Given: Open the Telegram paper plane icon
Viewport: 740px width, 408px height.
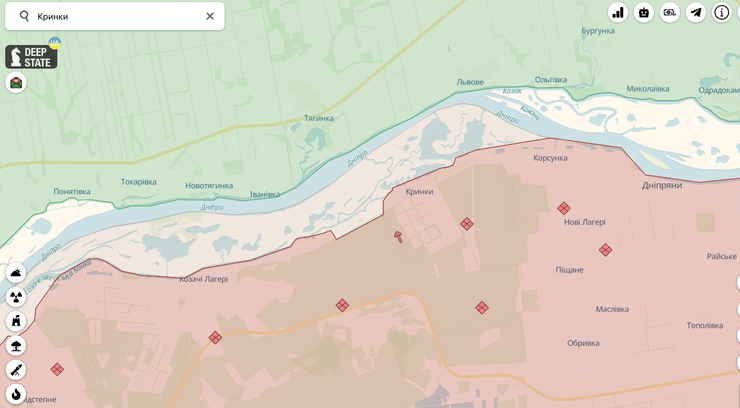Looking at the screenshot, I should pos(696,13).
